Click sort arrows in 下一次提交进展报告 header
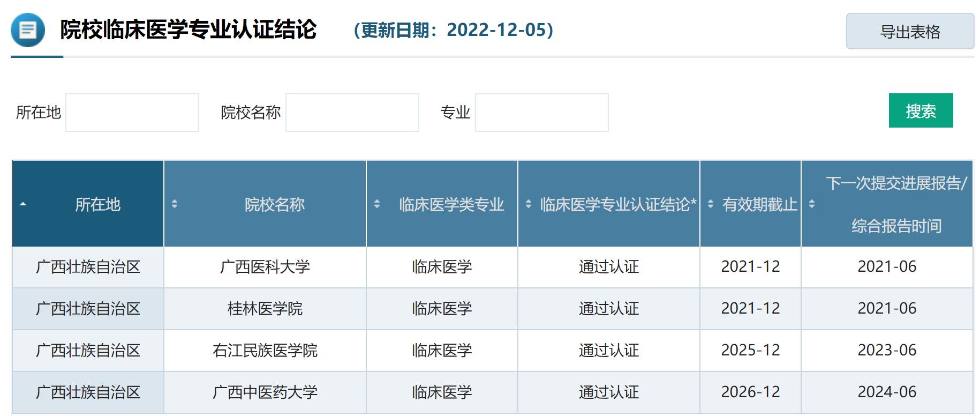The width and height of the screenshot is (980, 416). tap(812, 204)
